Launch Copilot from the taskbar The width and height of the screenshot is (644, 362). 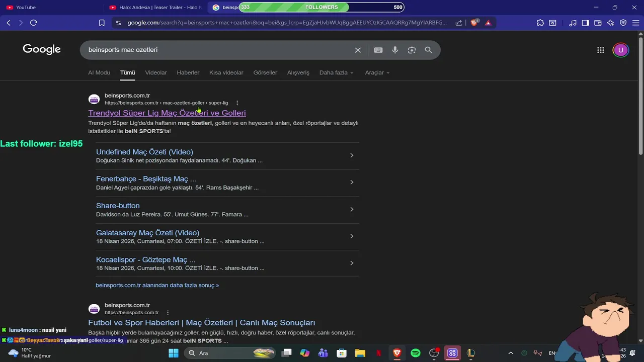(305, 353)
